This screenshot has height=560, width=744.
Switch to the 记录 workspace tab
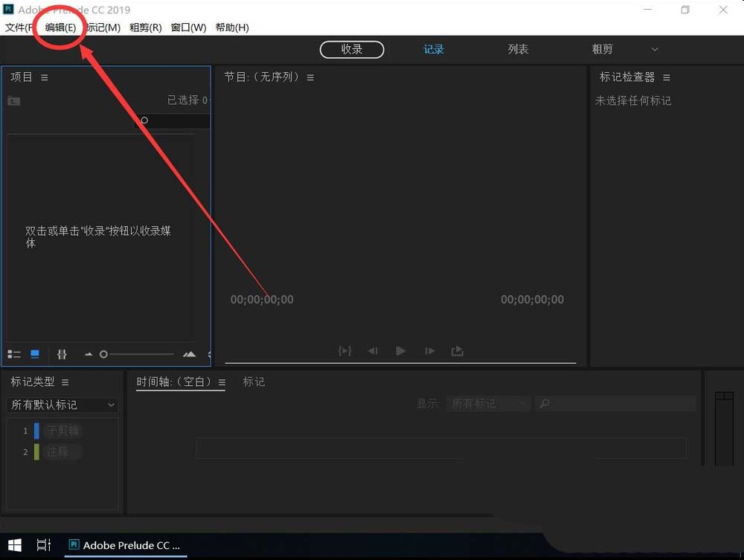tap(433, 49)
